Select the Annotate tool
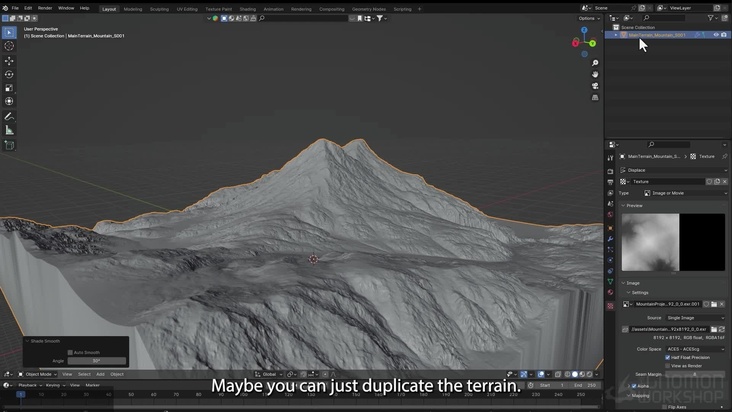Image resolution: width=732 pixels, height=412 pixels. [x=9, y=116]
